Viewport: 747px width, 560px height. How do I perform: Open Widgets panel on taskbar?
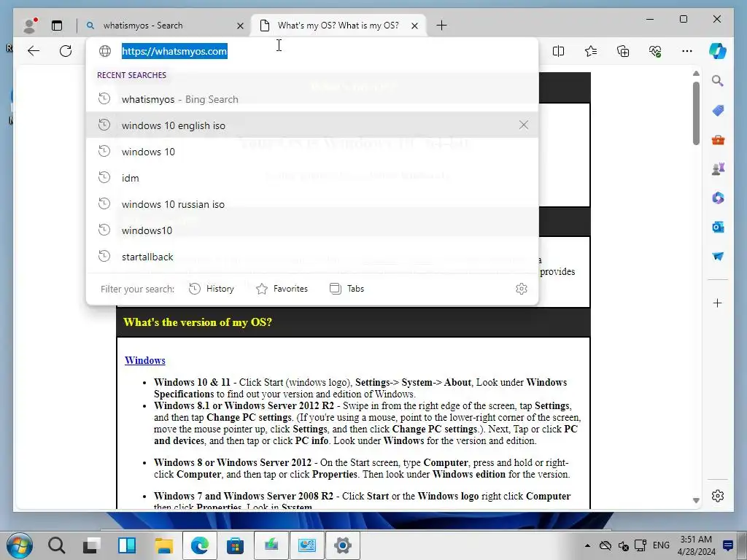pos(127,545)
